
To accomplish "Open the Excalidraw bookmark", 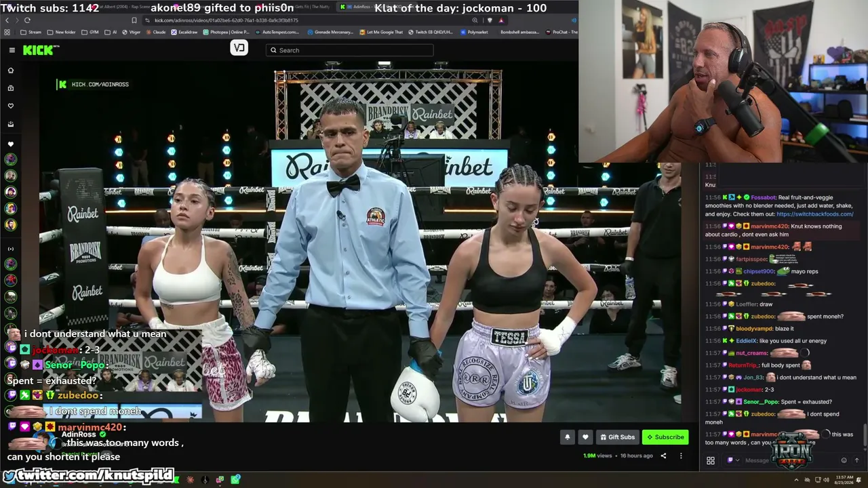I will [x=184, y=32].
